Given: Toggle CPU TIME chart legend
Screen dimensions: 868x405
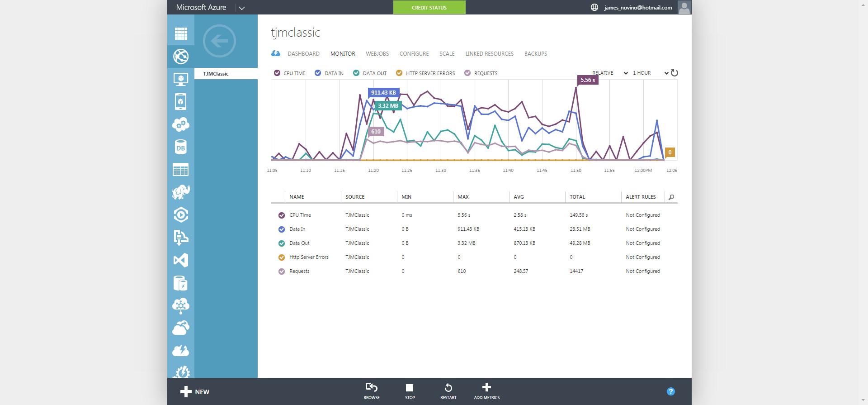Looking at the screenshot, I should click(x=289, y=73).
